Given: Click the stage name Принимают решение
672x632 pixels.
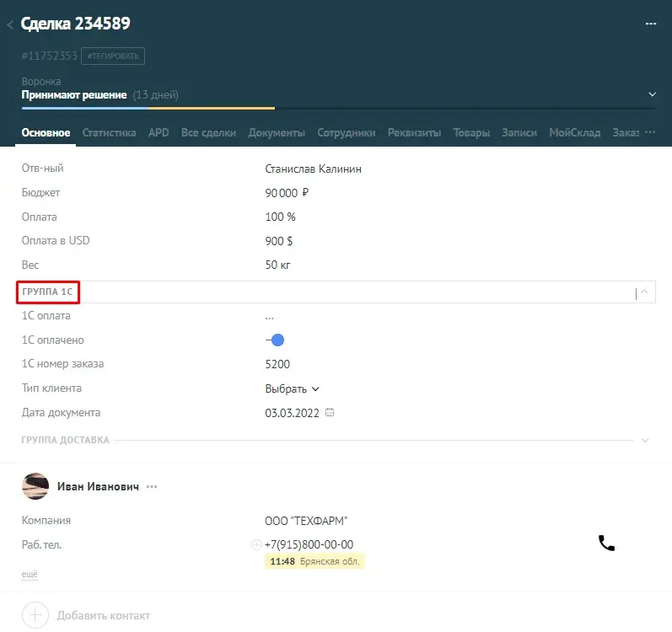Looking at the screenshot, I should pyautogui.click(x=74, y=94).
